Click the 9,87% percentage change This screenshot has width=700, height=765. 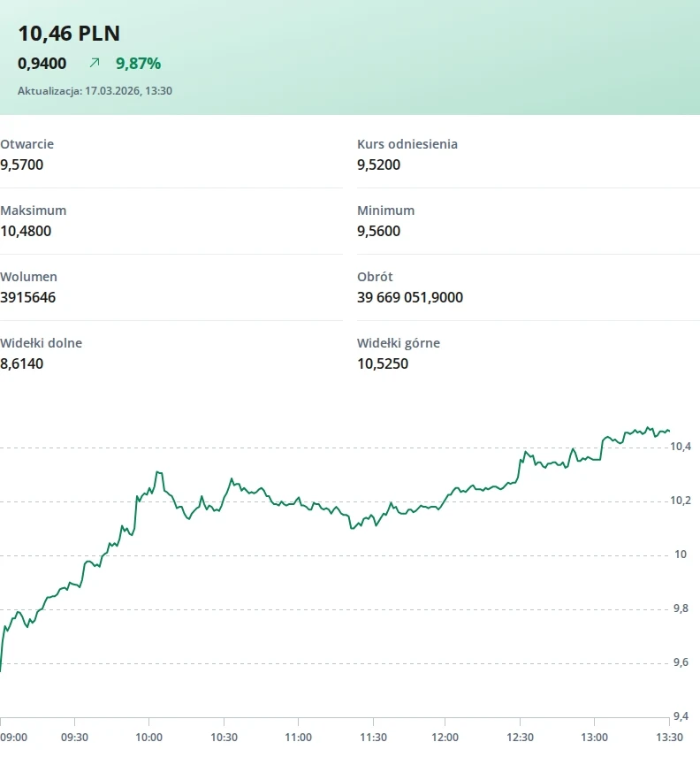[138, 64]
